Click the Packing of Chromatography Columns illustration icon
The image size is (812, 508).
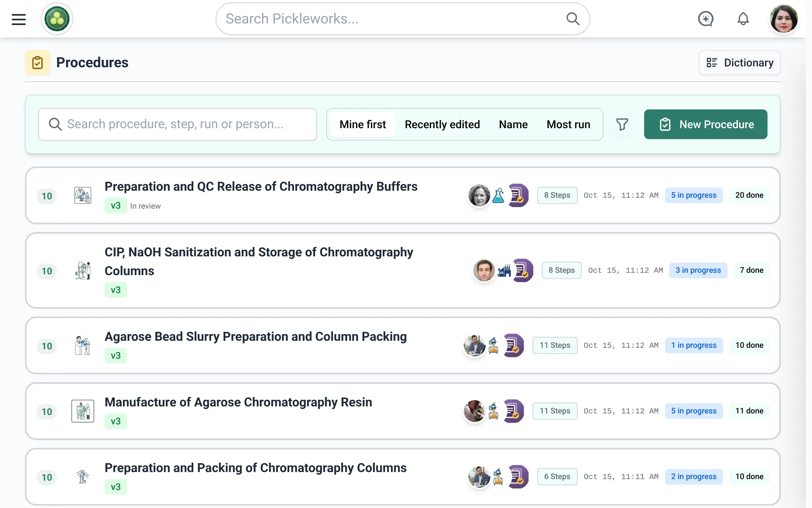83,477
